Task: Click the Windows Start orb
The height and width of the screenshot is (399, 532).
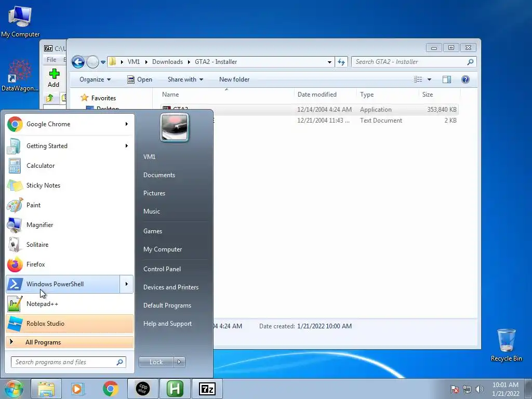Action: [x=14, y=389]
